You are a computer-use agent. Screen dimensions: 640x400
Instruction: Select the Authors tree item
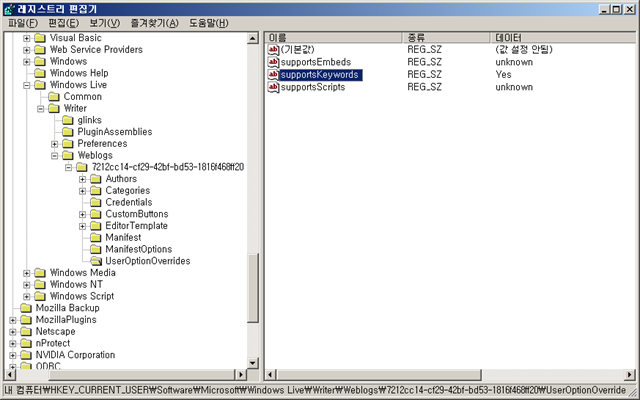pos(121,179)
